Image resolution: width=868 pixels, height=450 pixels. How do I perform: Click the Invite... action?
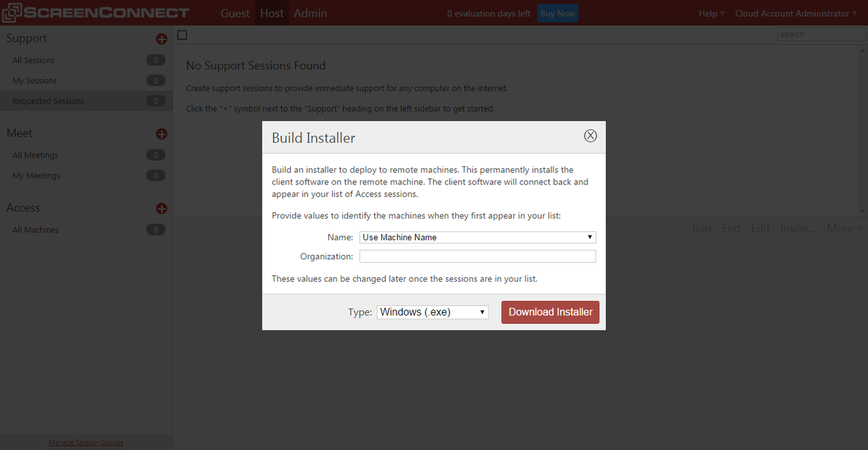(798, 228)
